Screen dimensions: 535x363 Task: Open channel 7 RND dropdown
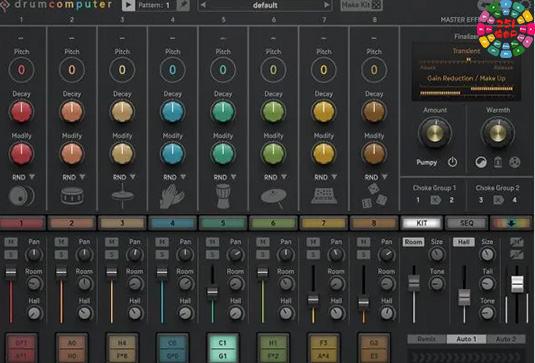[x=326, y=177]
